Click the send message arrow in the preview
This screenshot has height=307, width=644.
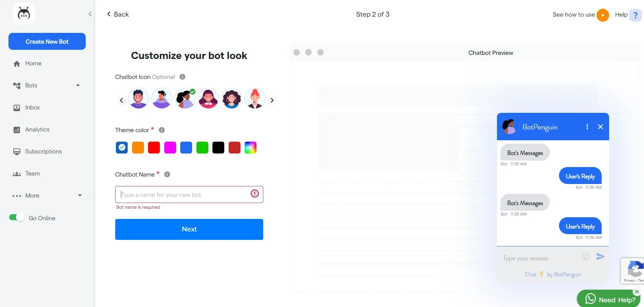(600, 257)
